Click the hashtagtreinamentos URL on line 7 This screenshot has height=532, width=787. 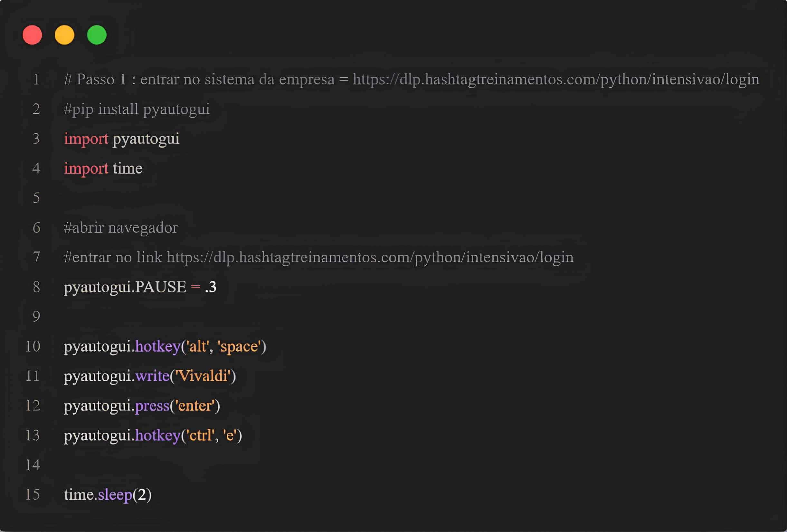click(x=370, y=257)
